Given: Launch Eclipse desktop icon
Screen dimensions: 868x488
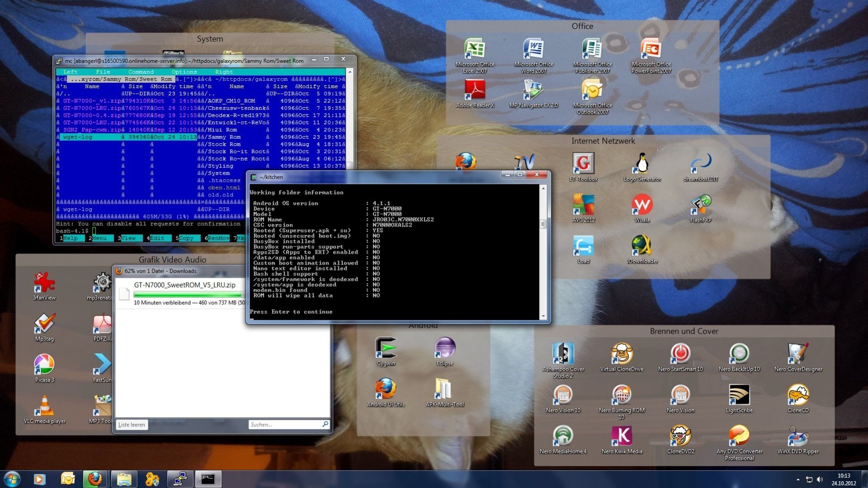Looking at the screenshot, I should (445, 351).
